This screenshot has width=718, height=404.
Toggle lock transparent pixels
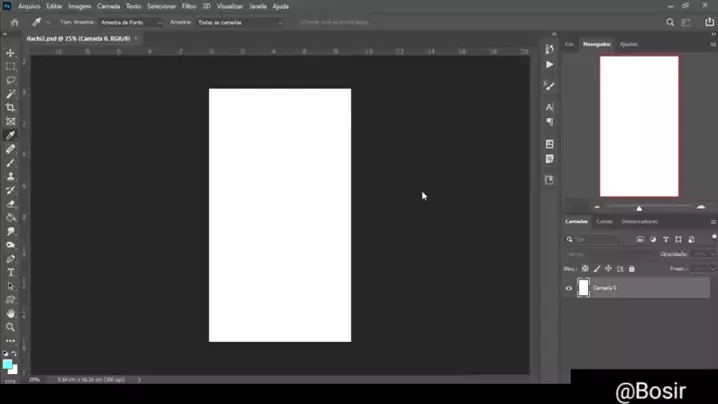pos(585,269)
